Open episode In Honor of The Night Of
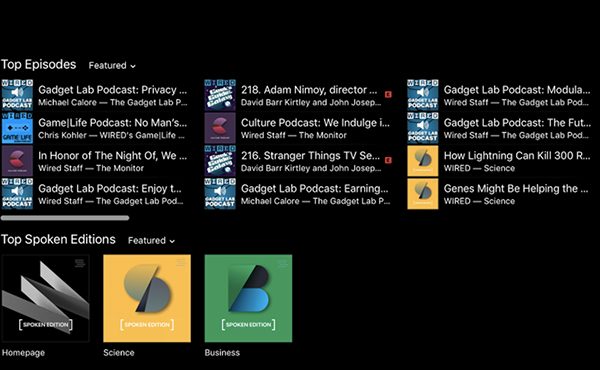 click(x=112, y=156)
